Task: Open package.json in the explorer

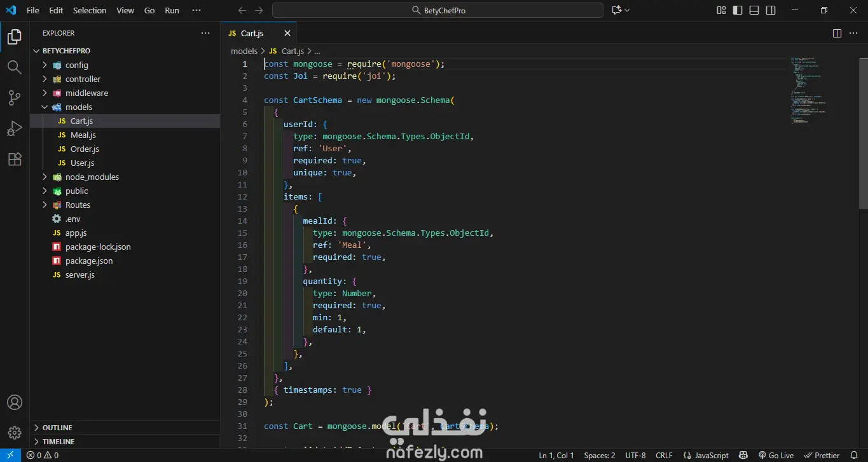Action: pyautogui.click(x=125, y=261)
